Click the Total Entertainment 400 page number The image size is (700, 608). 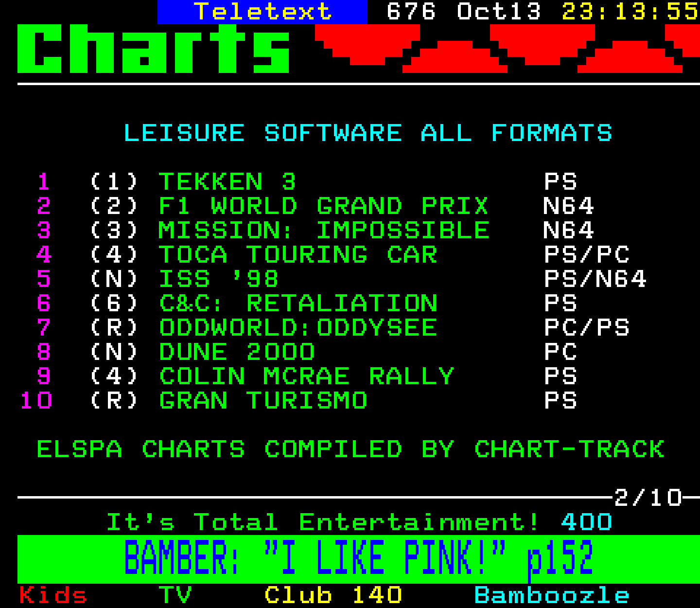coord(586,522)
